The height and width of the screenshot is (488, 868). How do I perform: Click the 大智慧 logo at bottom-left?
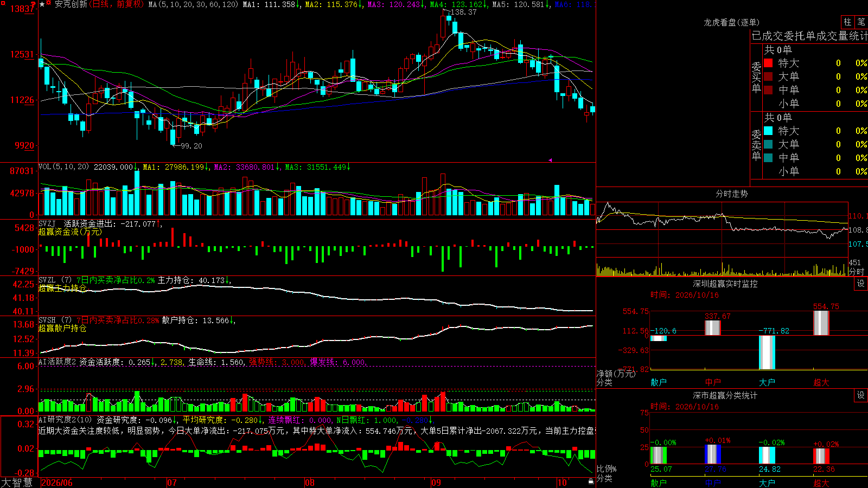pos(17,483)
